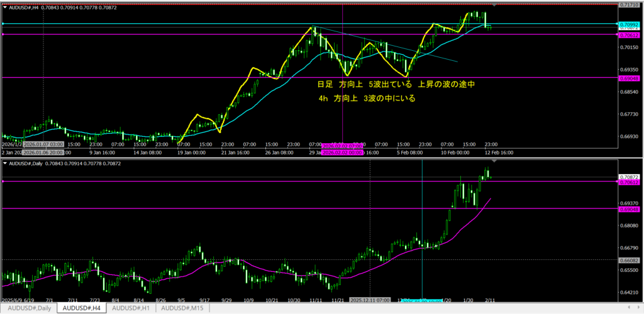Click the active AUDUSD#,H4 tab

[79, 308]
